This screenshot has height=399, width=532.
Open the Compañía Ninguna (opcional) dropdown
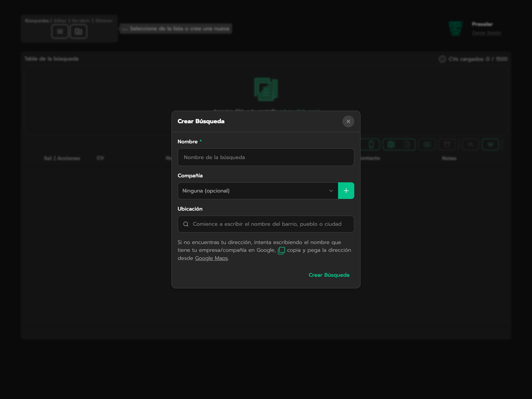(x=258, y=191)
